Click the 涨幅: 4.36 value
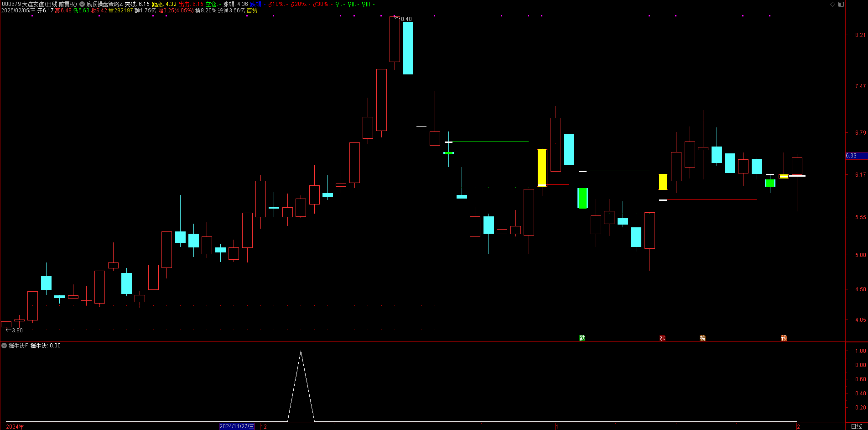 pyautogui.click(x=235, y=4)
